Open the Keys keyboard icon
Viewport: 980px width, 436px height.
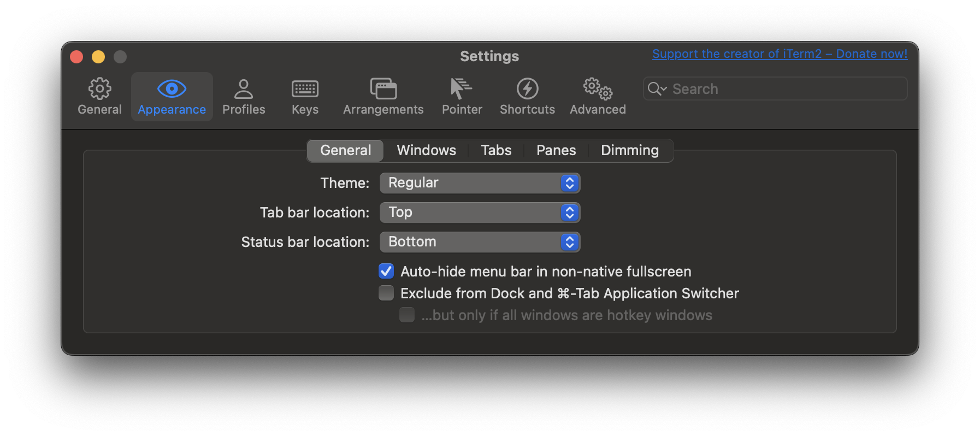(x=305, y=89)
